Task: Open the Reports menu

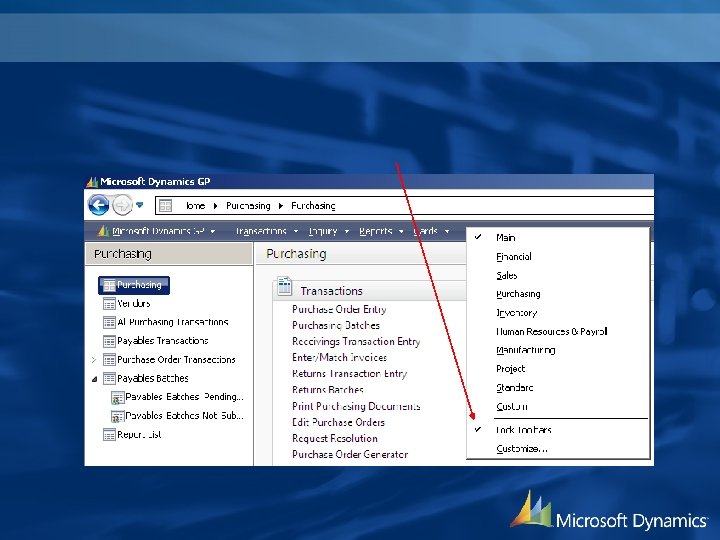Action: pyautogui.click(x=381, y=231)
